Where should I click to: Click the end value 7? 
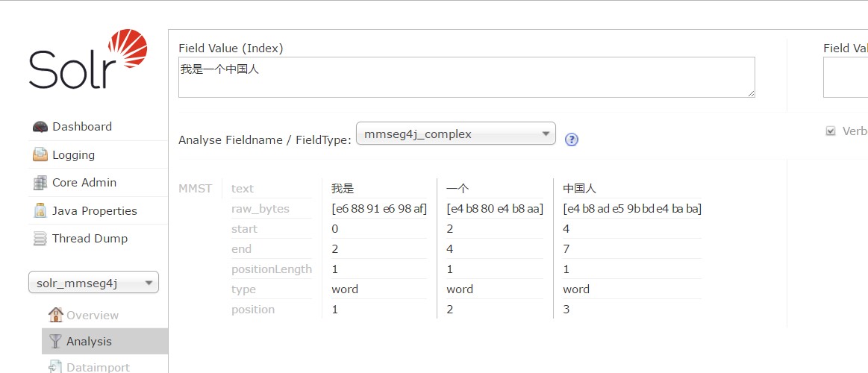566,249
